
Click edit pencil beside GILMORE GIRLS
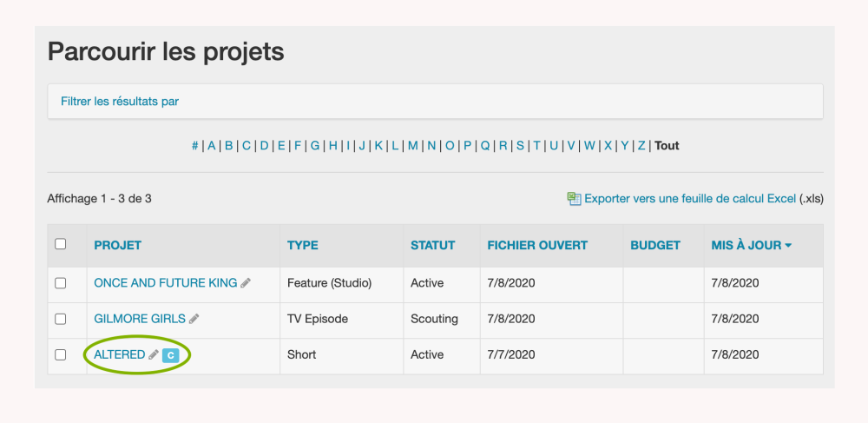(x=194, y=319)
